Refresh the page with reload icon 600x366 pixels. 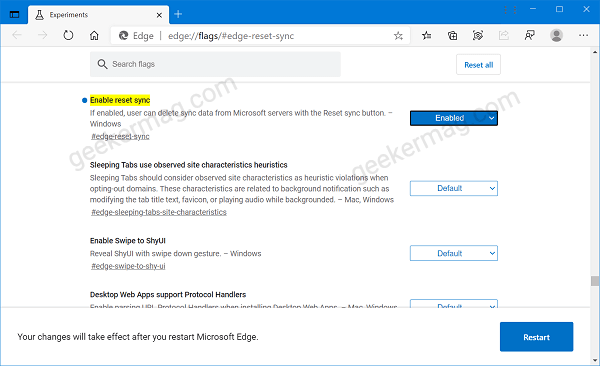coord(68,36)
